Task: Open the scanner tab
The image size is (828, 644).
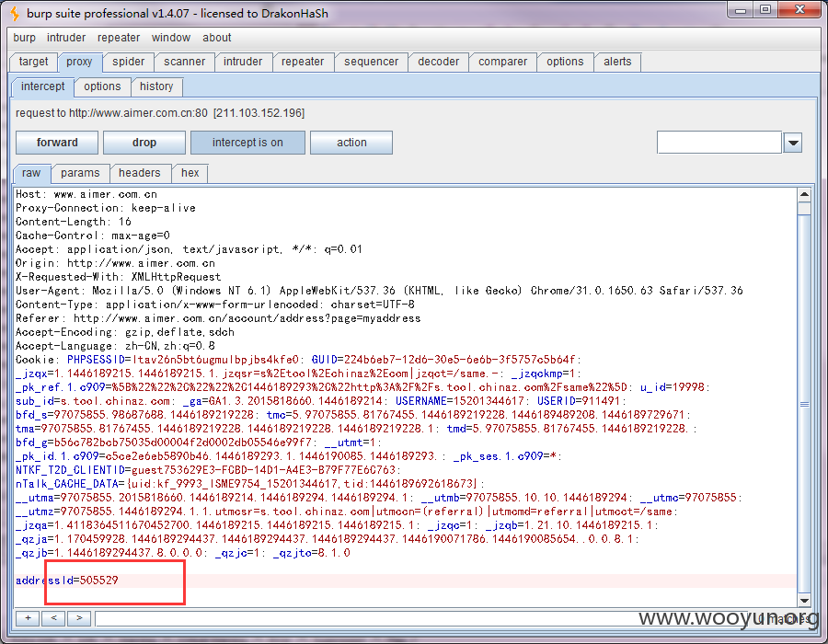Action: coord(184,62)
